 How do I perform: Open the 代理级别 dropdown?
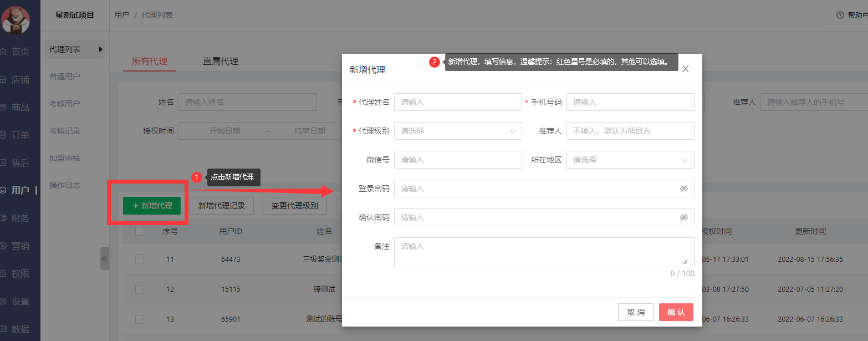(x=458, y=131)
